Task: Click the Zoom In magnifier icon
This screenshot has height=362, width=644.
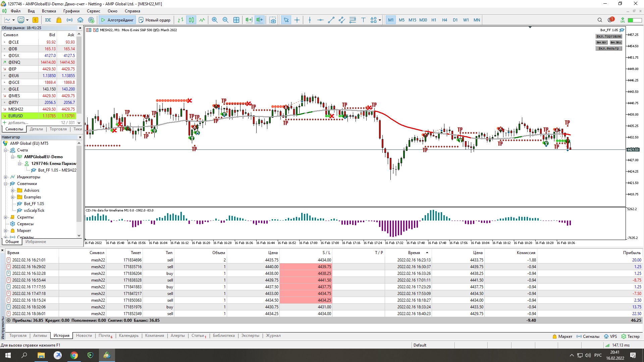Action: [215, 20]
